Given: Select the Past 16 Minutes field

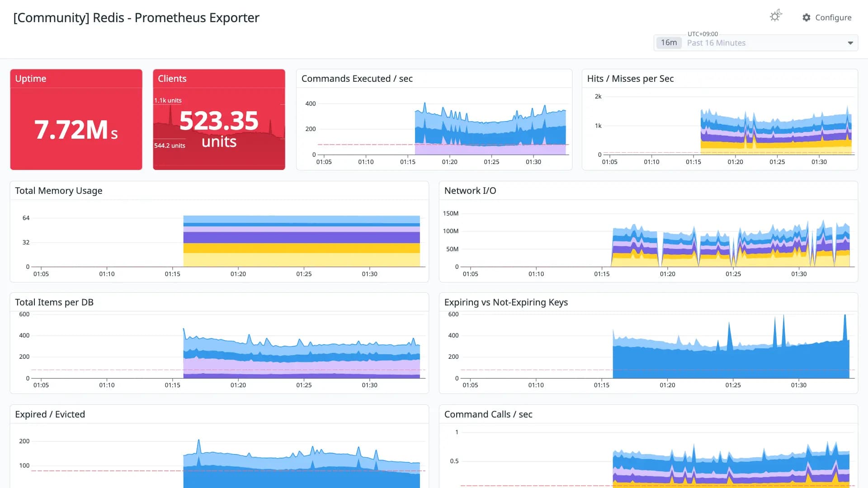Looking at the screenshot, I should coord(756,43).
